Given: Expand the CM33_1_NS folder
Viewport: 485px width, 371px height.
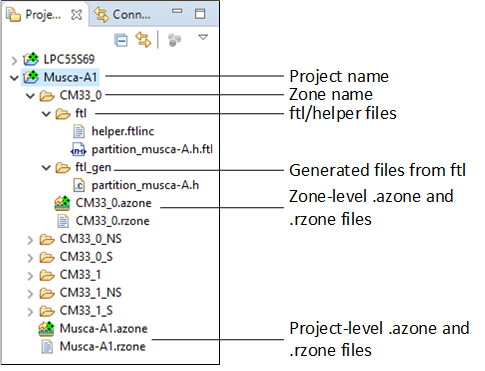Looking at the screenshot, I should click(30, 294).
